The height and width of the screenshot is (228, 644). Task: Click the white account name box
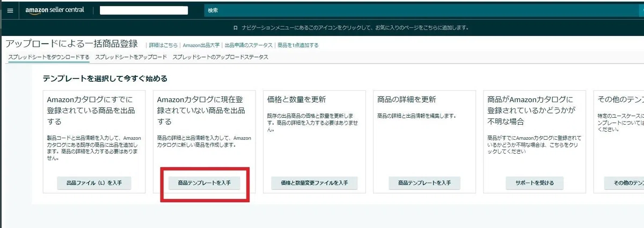coord(144,10)
